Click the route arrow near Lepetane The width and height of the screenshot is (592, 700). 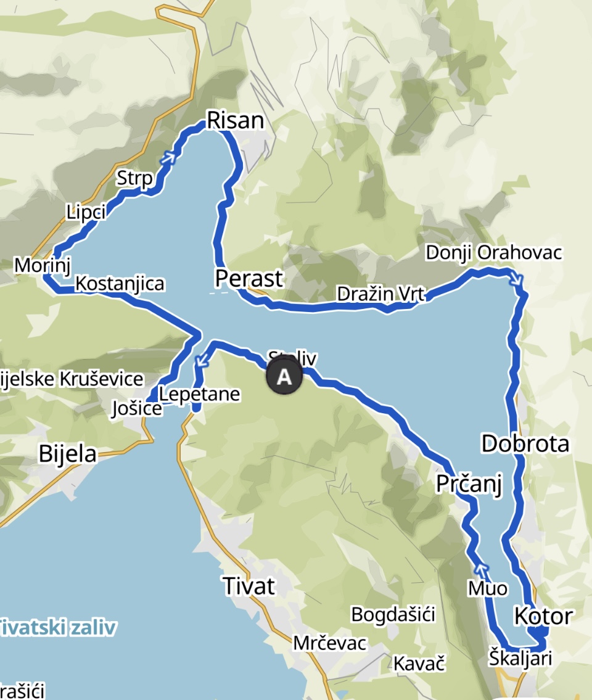pyautogui.click(x=203, y=360)
